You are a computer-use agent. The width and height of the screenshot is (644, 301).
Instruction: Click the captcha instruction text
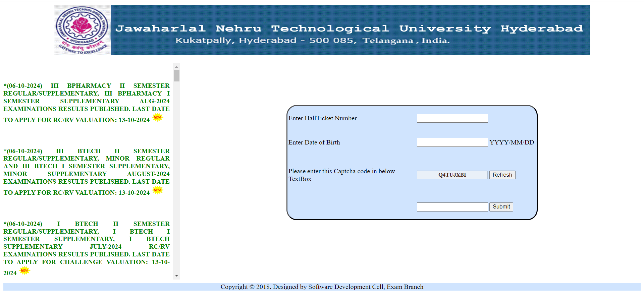click(341, 175)
